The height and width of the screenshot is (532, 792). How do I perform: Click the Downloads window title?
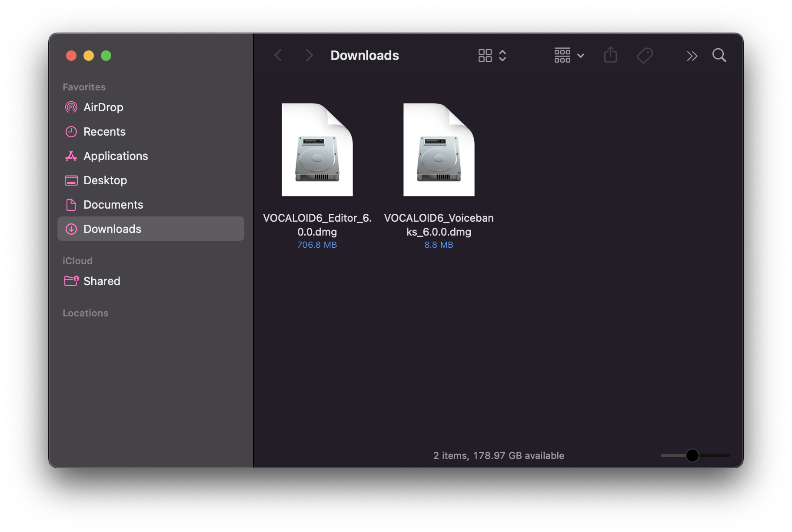point(365,56)
